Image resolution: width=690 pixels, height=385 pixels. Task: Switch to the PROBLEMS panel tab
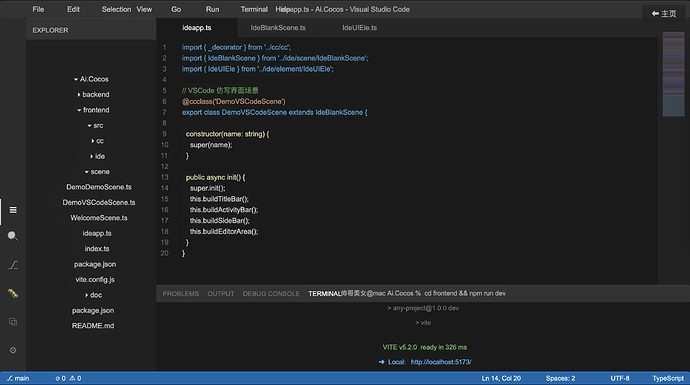pos(181,293)
